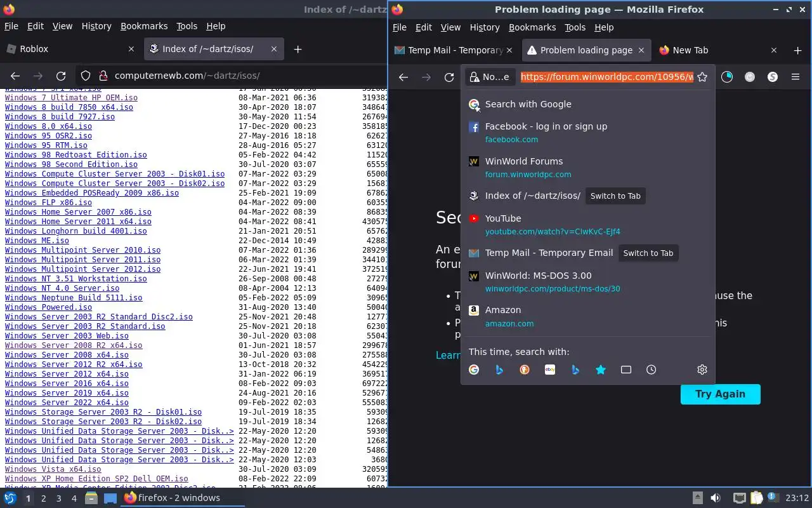Switch to Tab for Index of /~dartz/isos/
This screenshot has width=812, height=508.
[615, 196]
